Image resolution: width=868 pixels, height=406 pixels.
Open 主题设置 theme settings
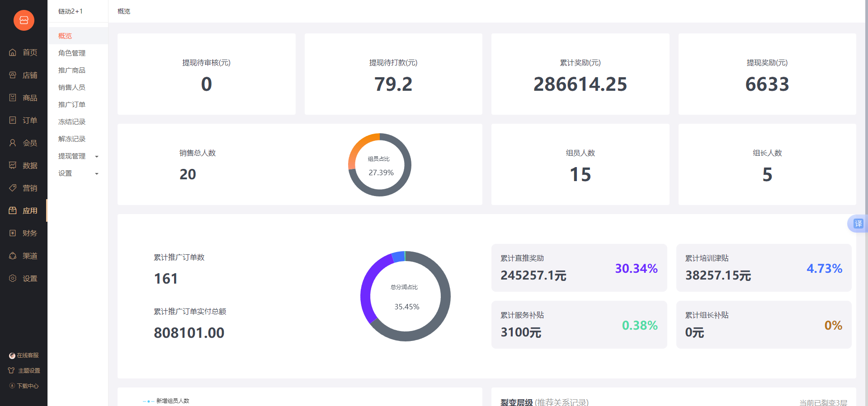(24, 370)
